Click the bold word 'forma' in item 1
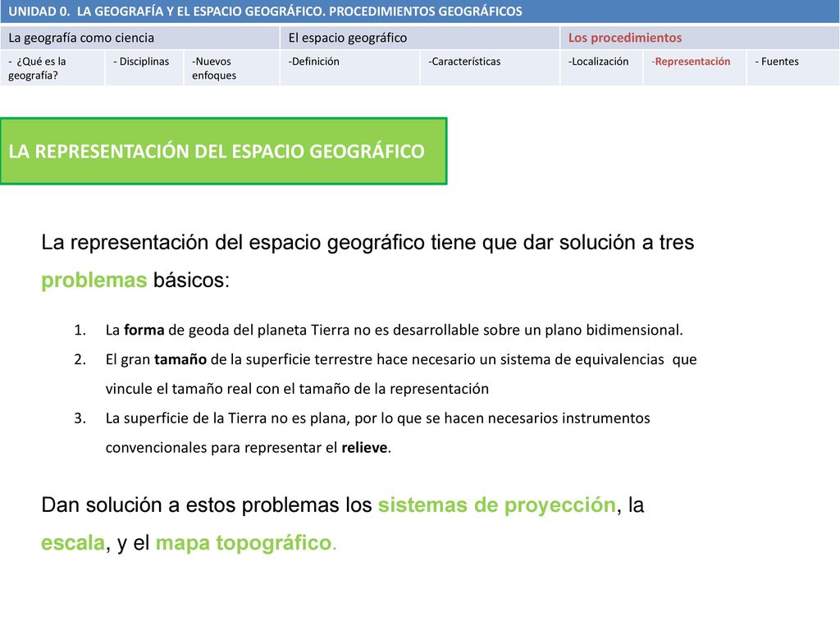 coord(144,330)
